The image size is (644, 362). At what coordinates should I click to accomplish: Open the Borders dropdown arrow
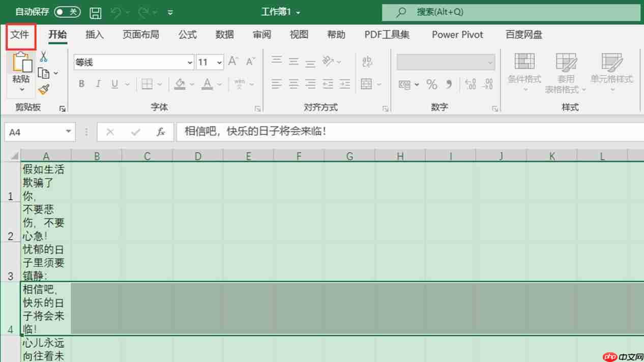[x=160, y=84]
